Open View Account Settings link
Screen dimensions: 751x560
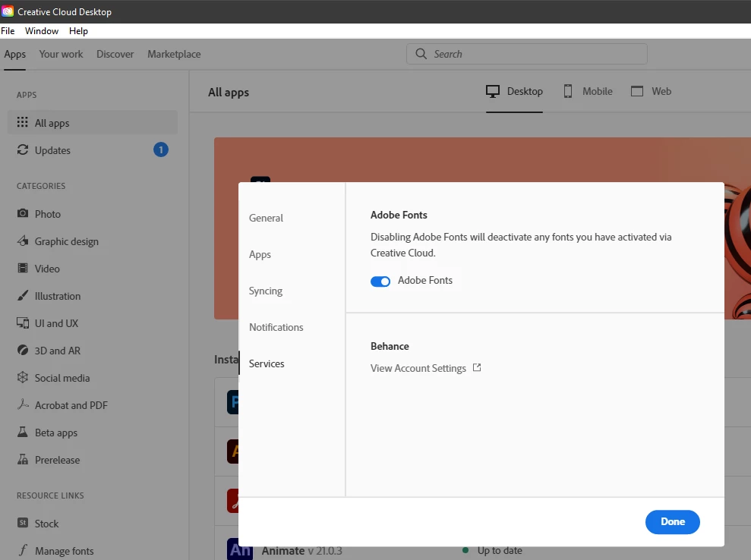(x=418, y=368)
